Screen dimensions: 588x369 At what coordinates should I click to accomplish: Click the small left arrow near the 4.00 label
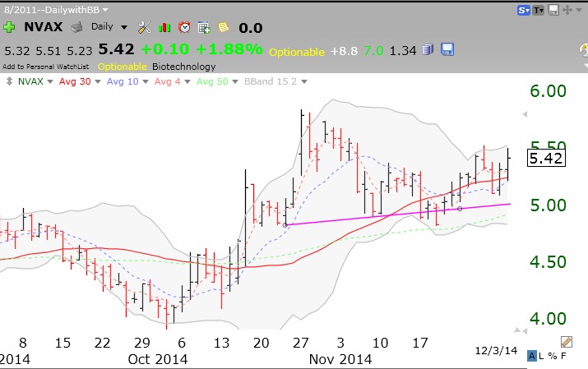point(525,331)
